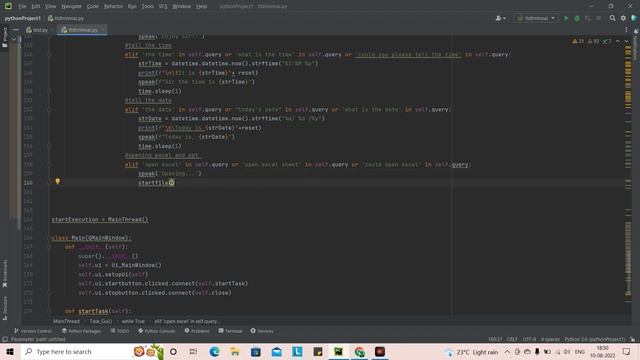Open the editor tabs three-dot options menu

626,30
